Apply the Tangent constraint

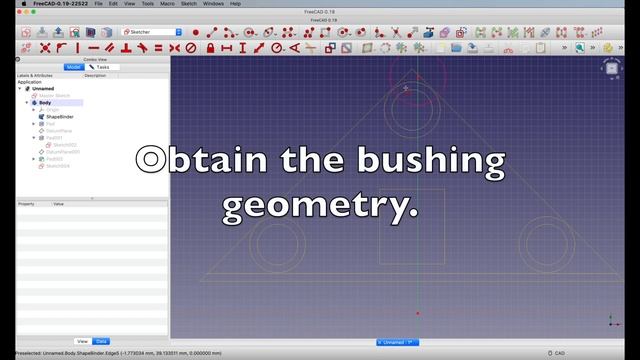[x=142, y=48]
